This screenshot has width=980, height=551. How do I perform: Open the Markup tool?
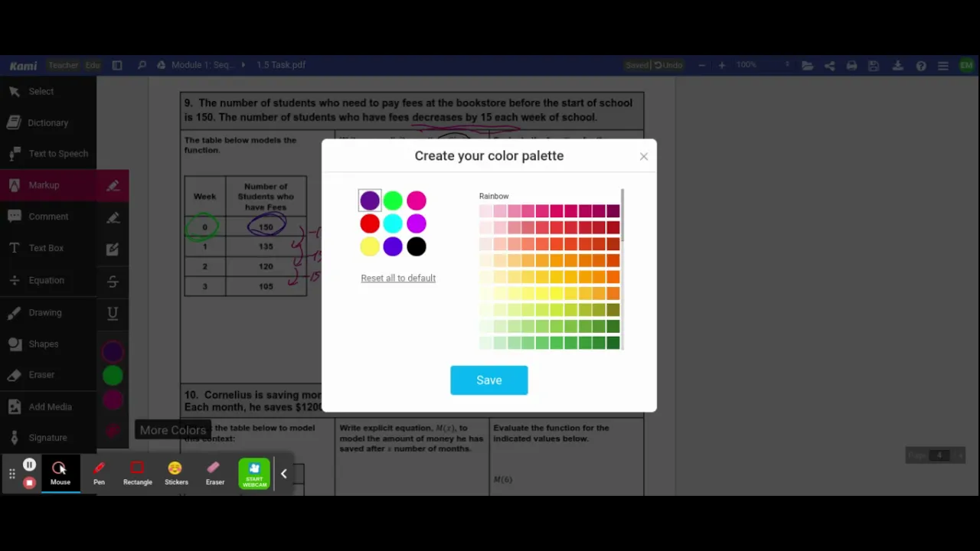(48, 185)
